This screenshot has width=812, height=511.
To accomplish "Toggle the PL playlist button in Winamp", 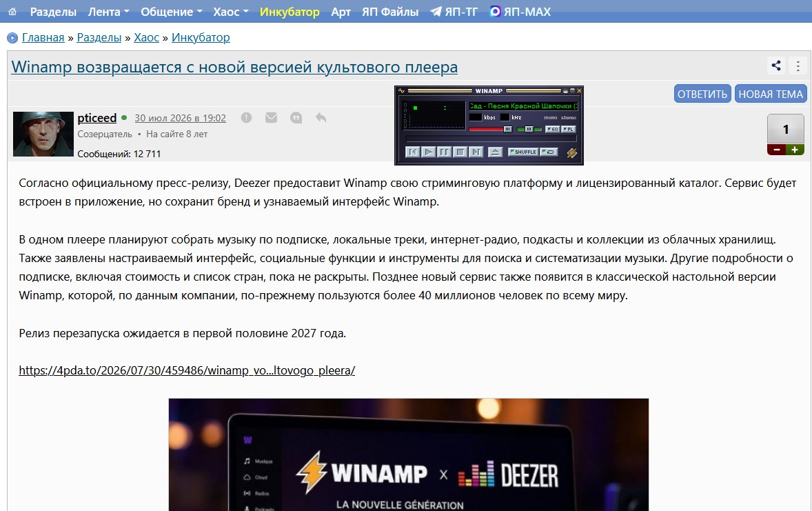I will click(568, 129).
